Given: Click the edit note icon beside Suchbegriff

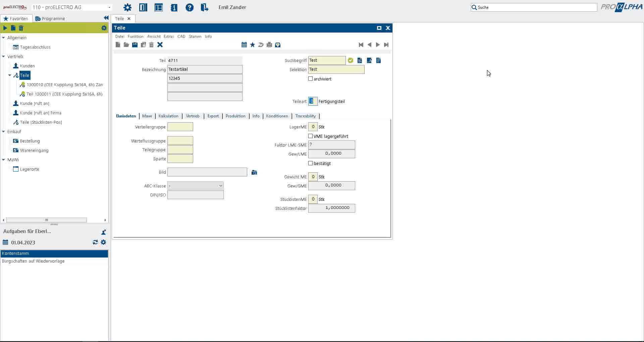Looking at the screenshot, I should (369, 60).
